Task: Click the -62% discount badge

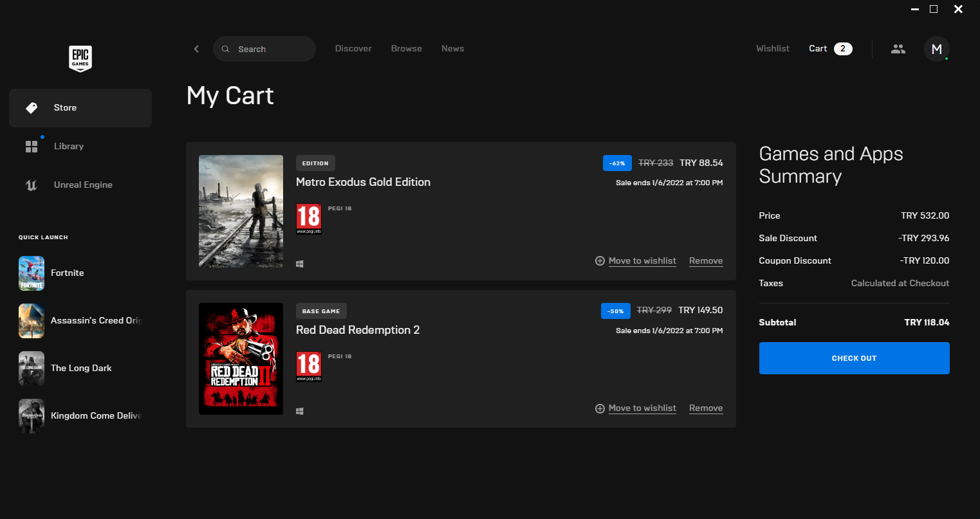Action: pos(618,163)
